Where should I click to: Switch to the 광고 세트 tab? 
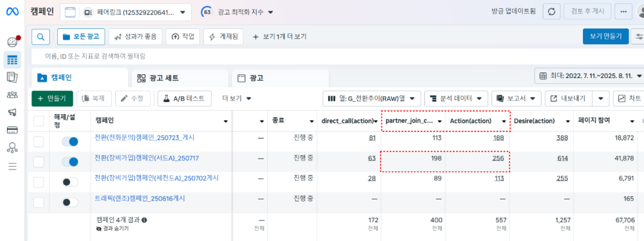(x=180, y=78)
